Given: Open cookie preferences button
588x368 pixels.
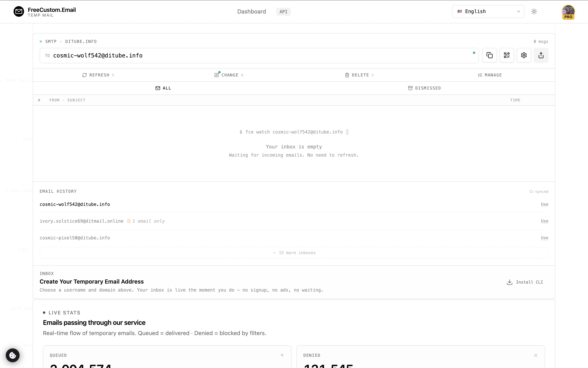Looking at the screenshot, I should tap(13, 355).
